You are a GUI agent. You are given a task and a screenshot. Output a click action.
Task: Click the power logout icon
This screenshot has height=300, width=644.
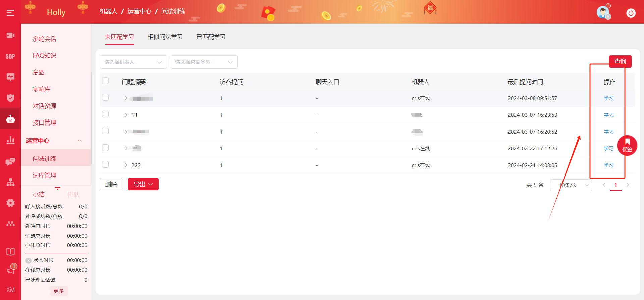[x=631, y=13]
